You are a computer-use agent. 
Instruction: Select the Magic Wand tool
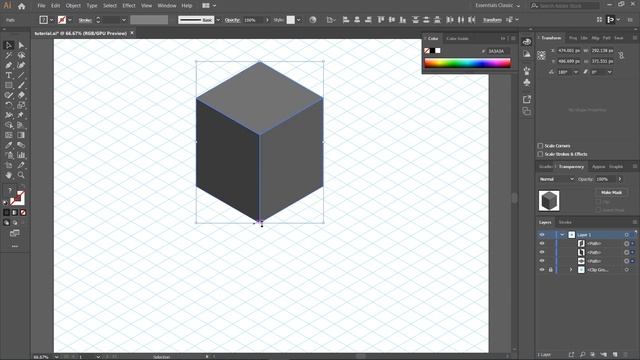(9, 55)
